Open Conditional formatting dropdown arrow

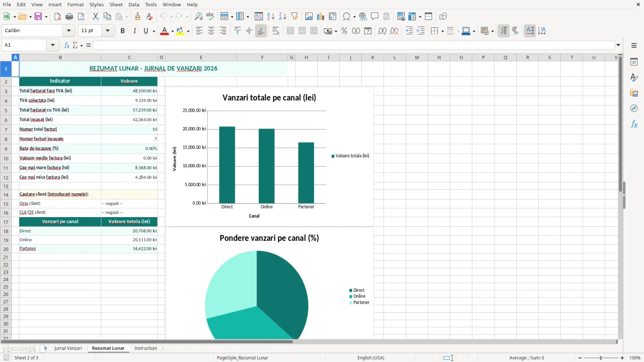coord(492,31)
